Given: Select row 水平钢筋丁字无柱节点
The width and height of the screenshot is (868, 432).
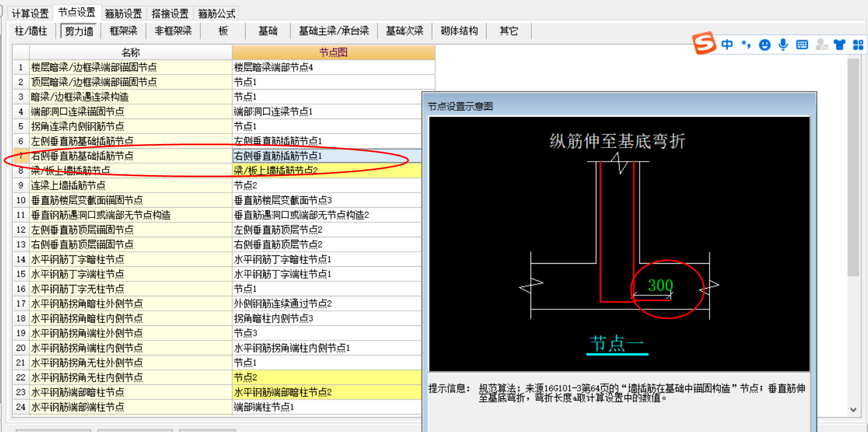Looking at the screenshot, I should coord(131,289).
